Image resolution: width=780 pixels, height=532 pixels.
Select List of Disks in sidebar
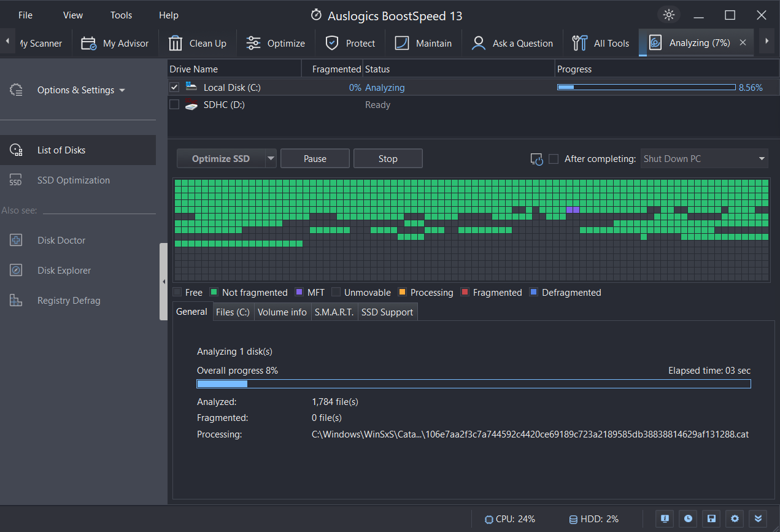pyautogui.click(x=78, y=150)
